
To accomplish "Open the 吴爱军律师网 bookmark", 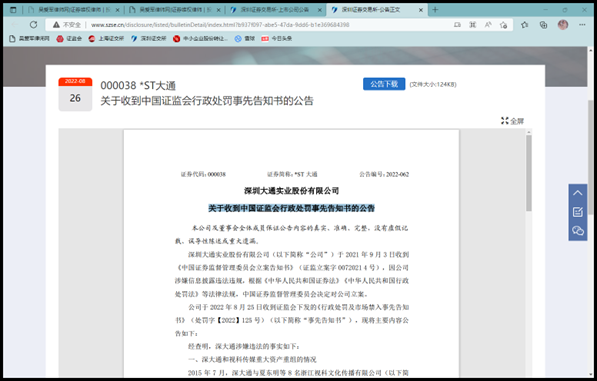I will tap(29, 38).
